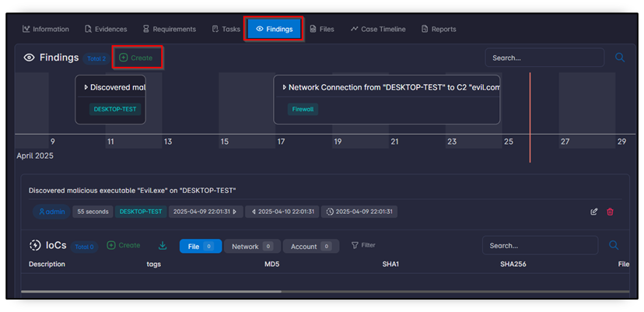Create a new IoC

tap(124, 245)
